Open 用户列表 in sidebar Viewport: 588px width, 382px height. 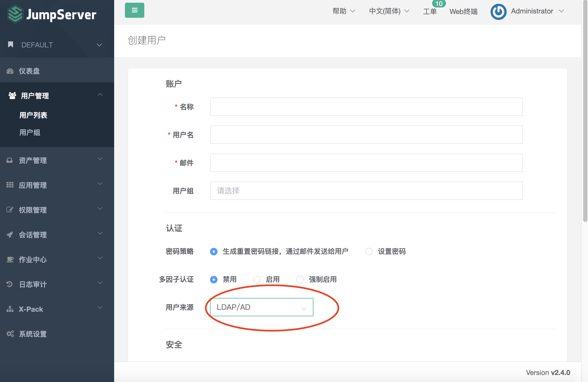(x=33, y=115)
